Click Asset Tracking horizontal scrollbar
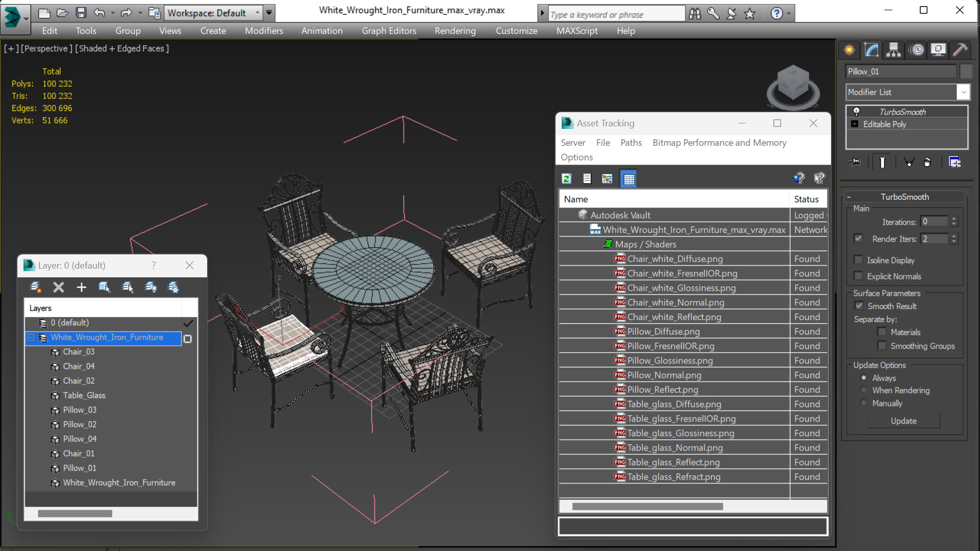 (x=647, y=506)
